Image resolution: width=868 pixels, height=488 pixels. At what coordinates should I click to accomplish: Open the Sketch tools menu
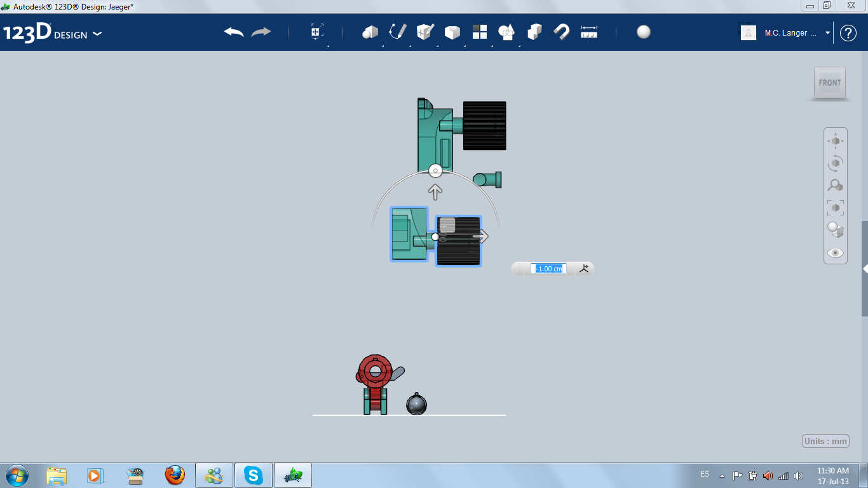click(398, 32)
